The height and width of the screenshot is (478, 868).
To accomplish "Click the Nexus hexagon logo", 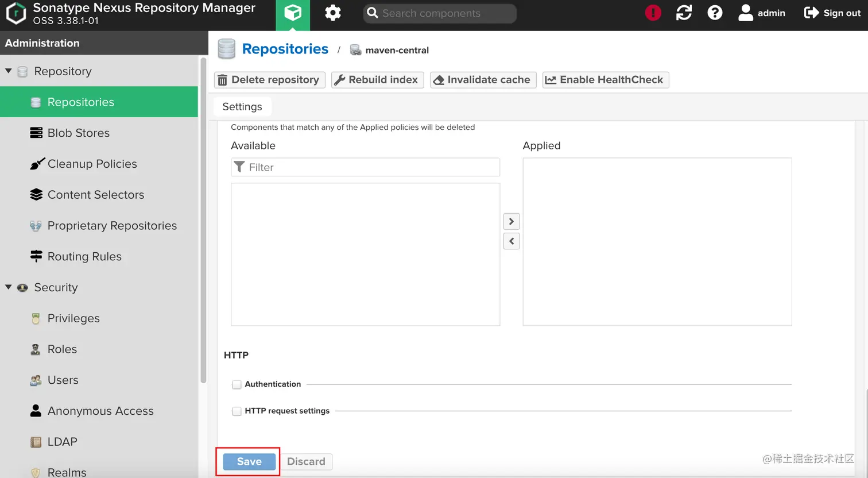I will pos(15,13).
